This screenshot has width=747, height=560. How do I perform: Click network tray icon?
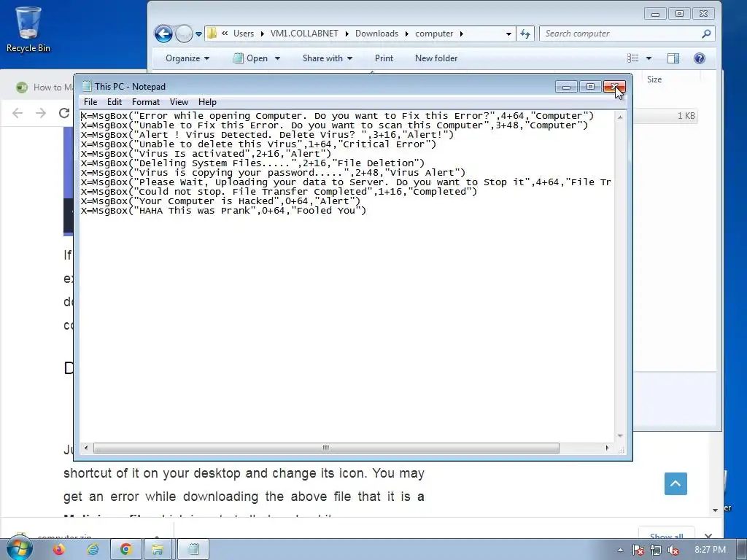tap(656, 551)
